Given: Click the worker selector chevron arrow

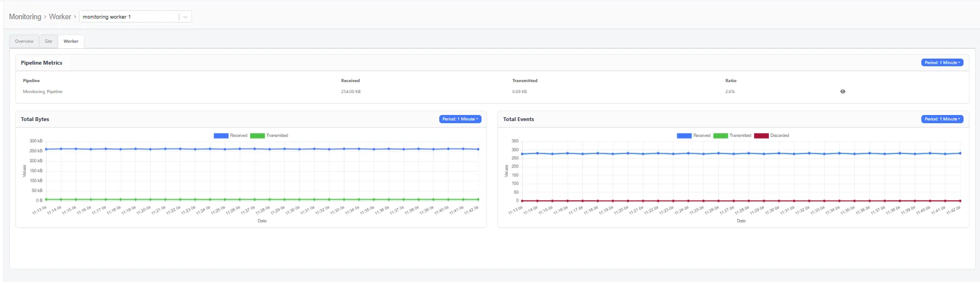Looking at the screenshot, I should 185,17.
